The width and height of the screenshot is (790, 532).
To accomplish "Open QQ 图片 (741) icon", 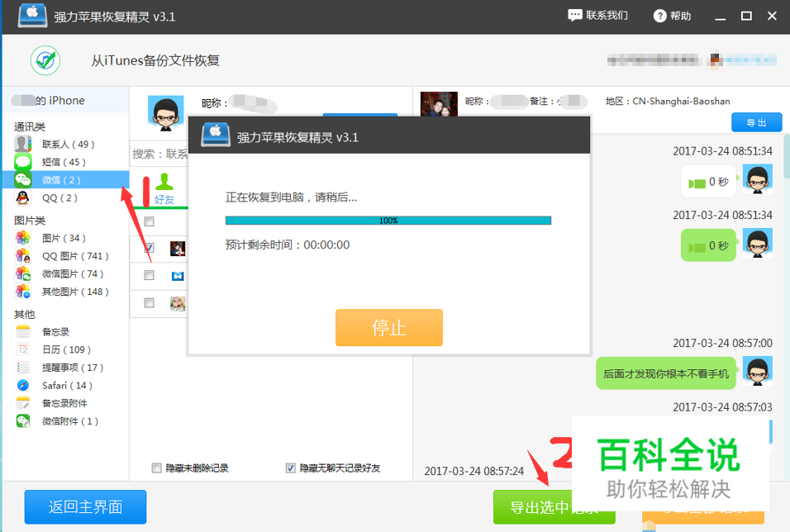I will pos(22,256).
